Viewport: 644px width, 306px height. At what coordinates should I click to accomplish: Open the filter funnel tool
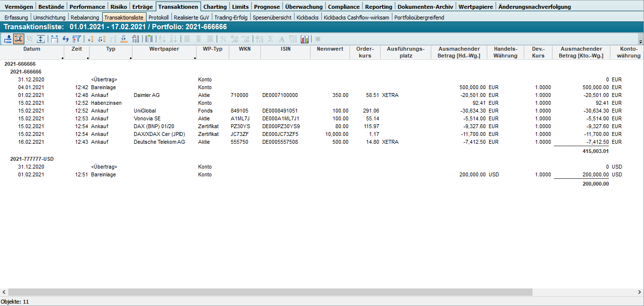tap(76, 39)
